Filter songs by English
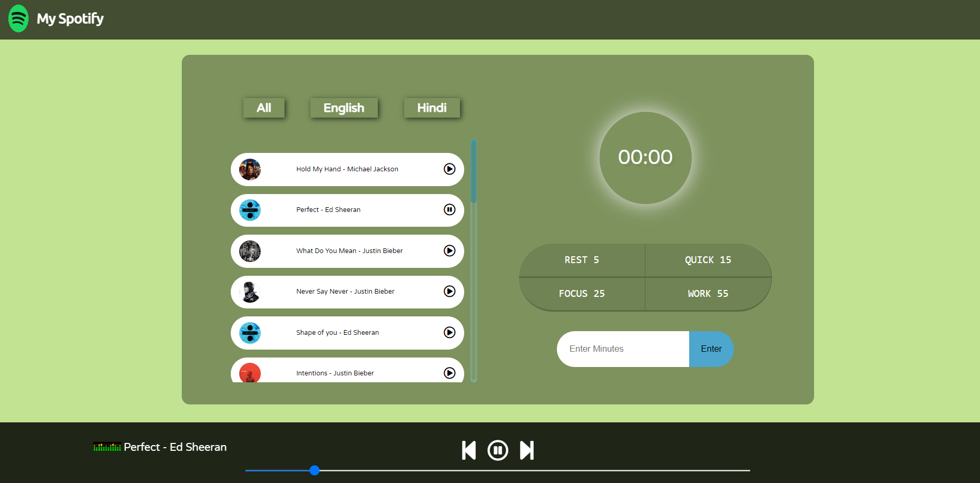 pos(344,108)
